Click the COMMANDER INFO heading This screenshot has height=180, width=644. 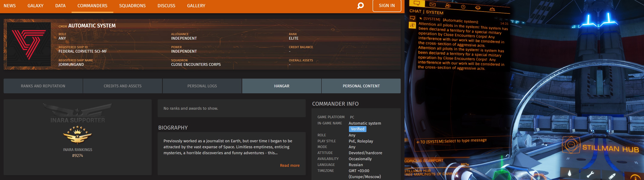point(335,104)
